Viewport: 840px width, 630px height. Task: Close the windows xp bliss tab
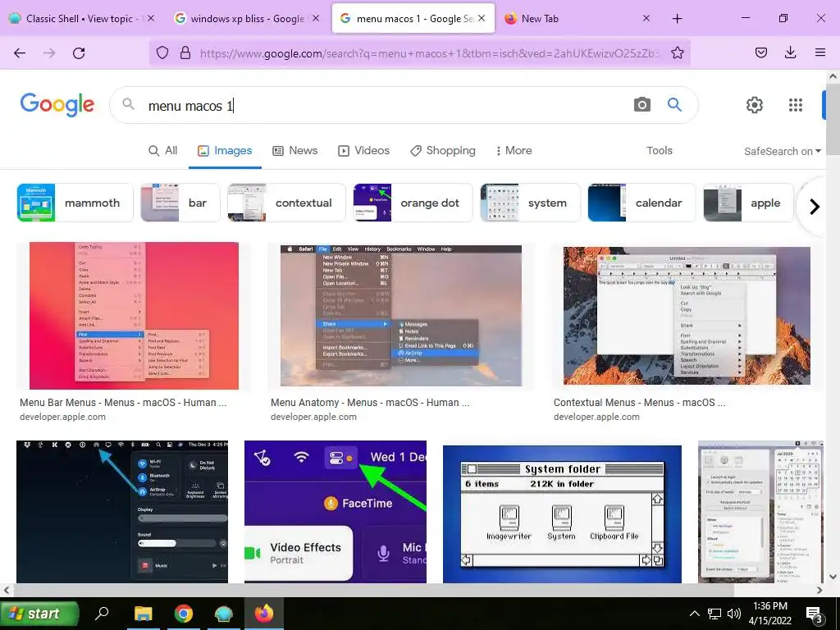click(316, 18)
